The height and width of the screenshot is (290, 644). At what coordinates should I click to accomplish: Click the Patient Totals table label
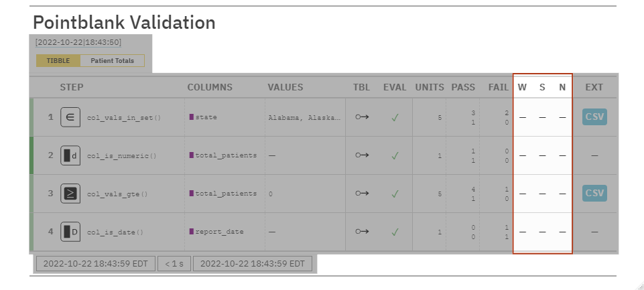(x=113, y=61)
